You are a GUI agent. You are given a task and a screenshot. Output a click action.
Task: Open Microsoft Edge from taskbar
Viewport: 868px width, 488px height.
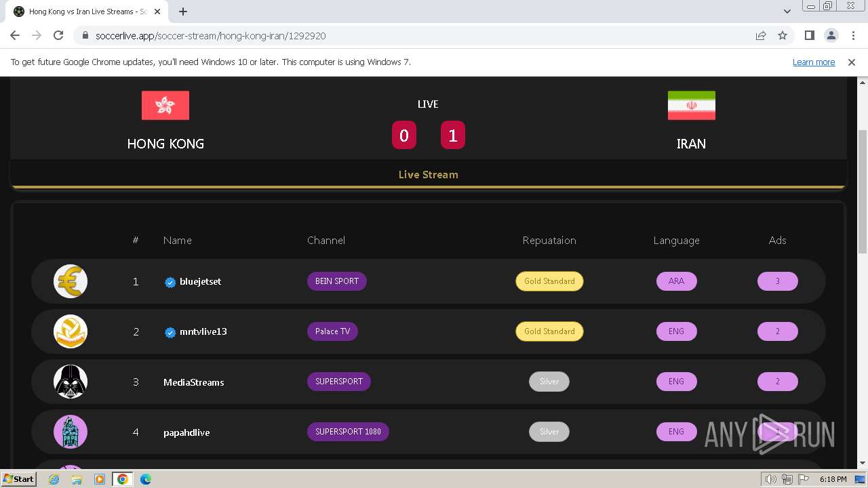(x=146, y=479)
